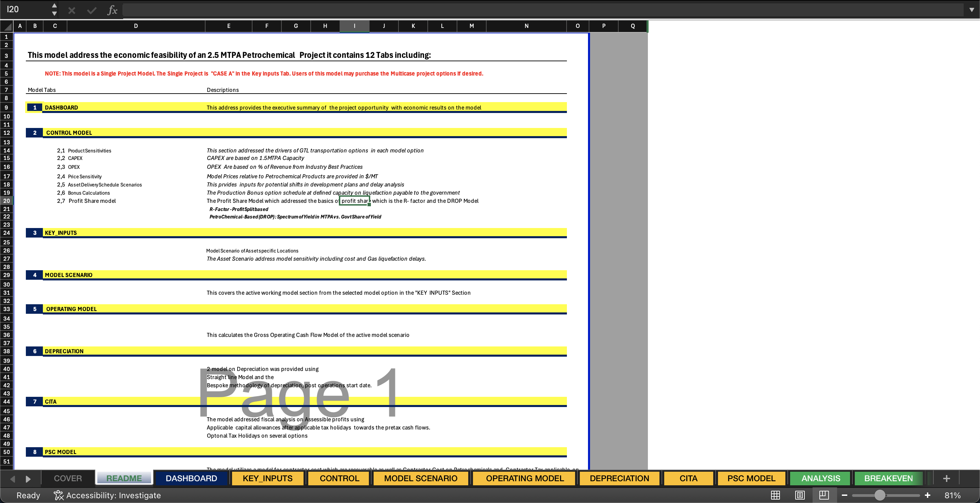Click the DASHBOARD row label in yellow band
Viewport: 980px width, 503px height.
tap(61, 108)
